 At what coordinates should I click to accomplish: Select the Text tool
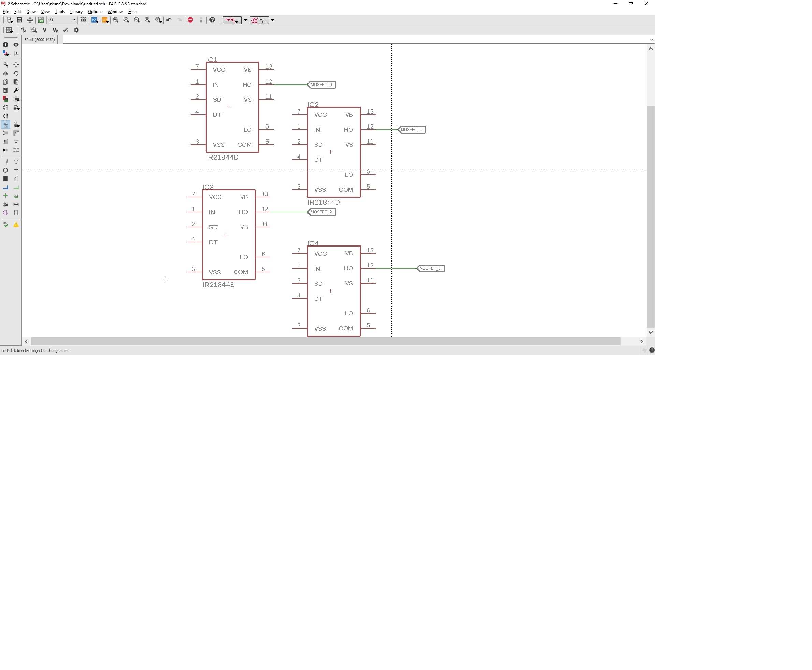coord(16,162)
